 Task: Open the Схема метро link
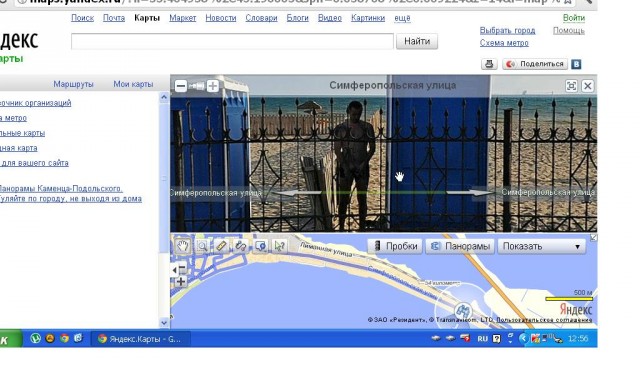504,43
